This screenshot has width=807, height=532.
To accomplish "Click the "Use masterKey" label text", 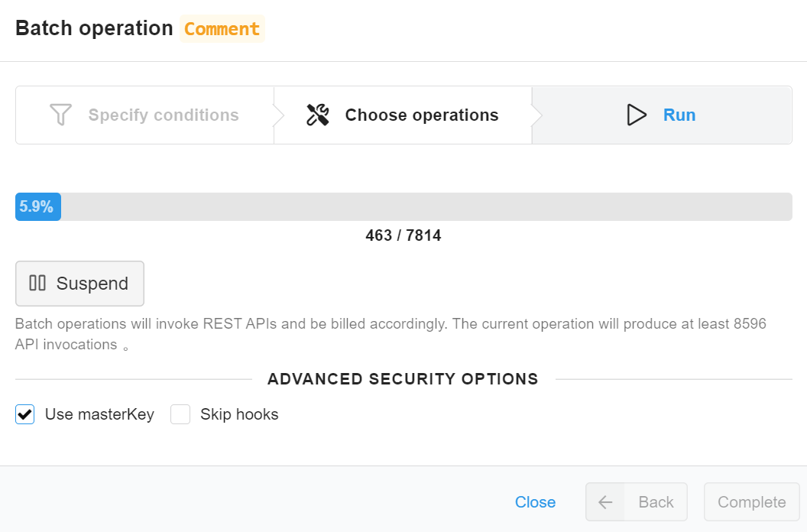I will pyautogui.click(x=99, y=415).
